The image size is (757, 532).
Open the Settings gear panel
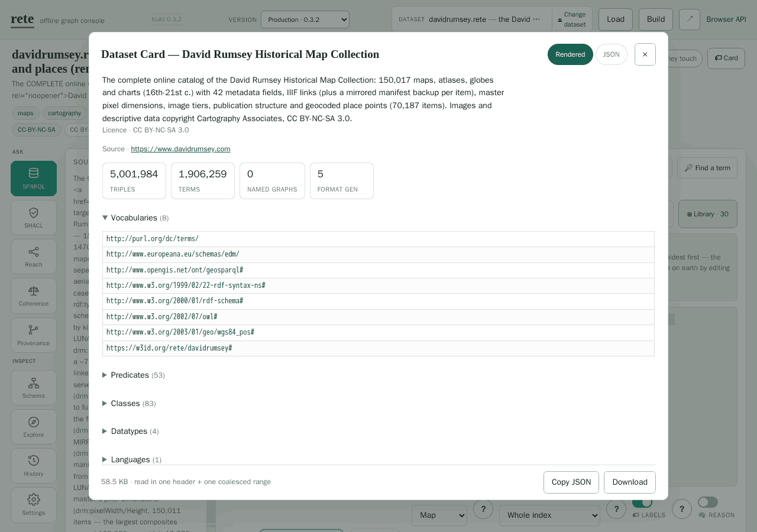(x=34, y=505)
